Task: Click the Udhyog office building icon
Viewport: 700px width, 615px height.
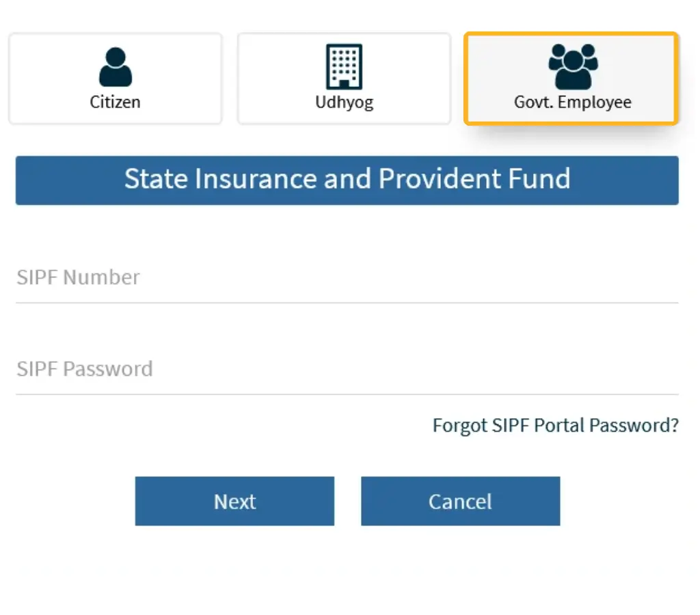Action: (x=344, y=66)
